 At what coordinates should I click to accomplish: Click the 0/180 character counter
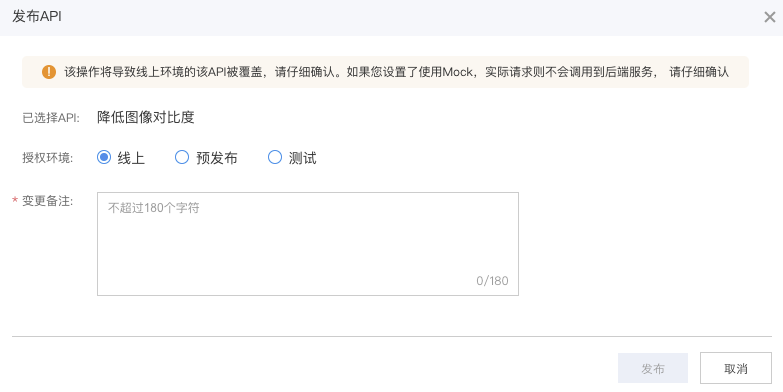(x=492, y=281)
